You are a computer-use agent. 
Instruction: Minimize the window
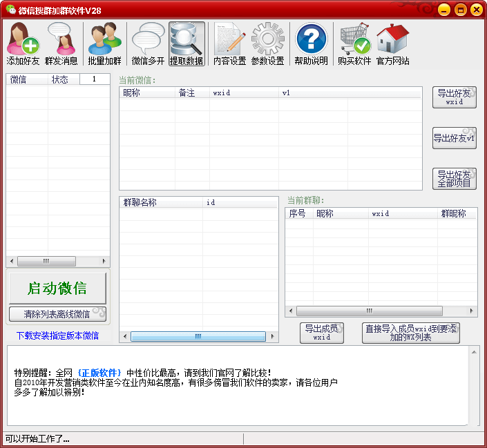coord(444,10)
